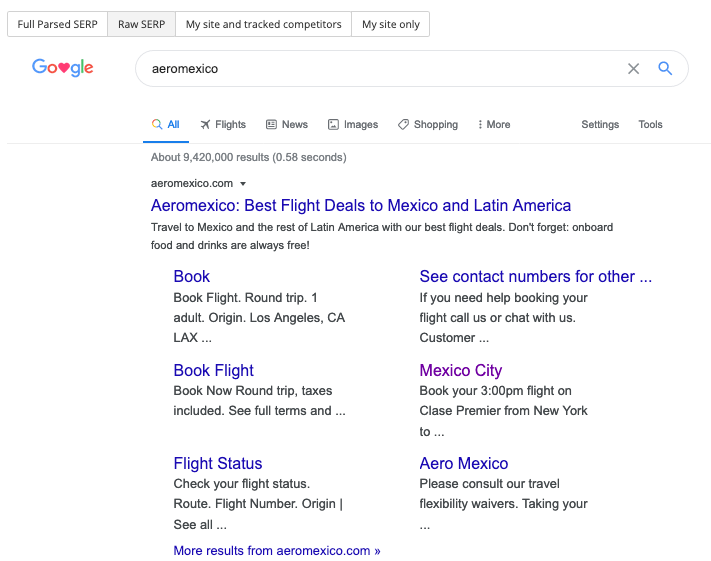Image resolution: width=711 pixels, height=561 pixels.
Task: Select the Shopping results tab
Action: click(x=427, y=125)
